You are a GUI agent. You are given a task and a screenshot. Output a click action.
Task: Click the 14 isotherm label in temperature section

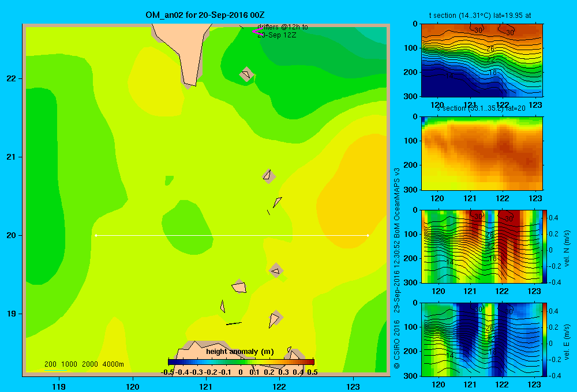coord(449,76)
